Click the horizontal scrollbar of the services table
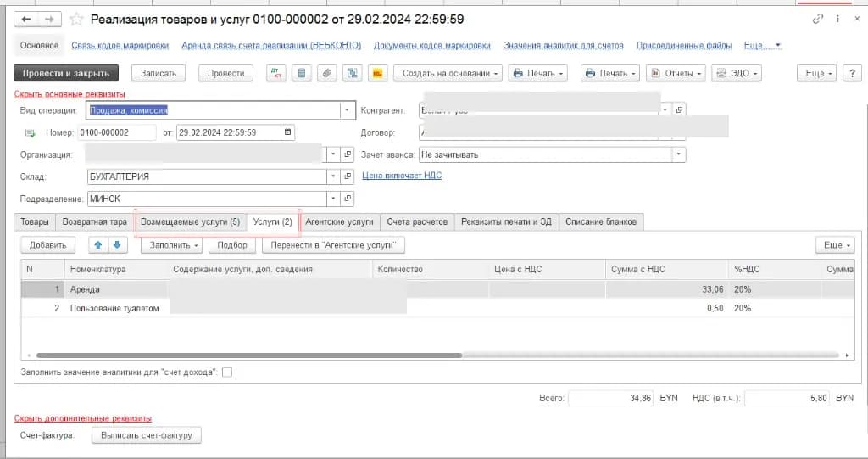This screenshot has width=868, height=459. pyautogui.click(x=248, y=355)
